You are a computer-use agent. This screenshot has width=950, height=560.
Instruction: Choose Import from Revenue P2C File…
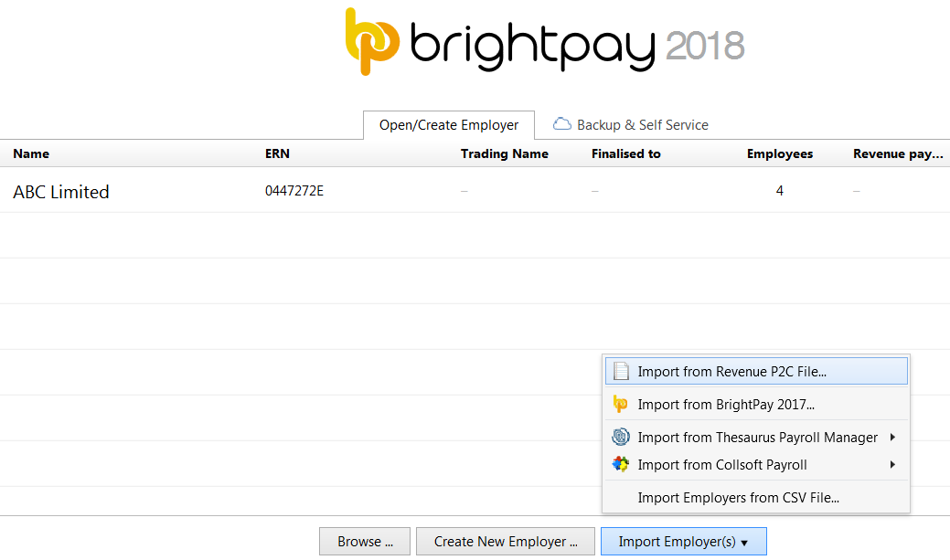click(756, 371)
